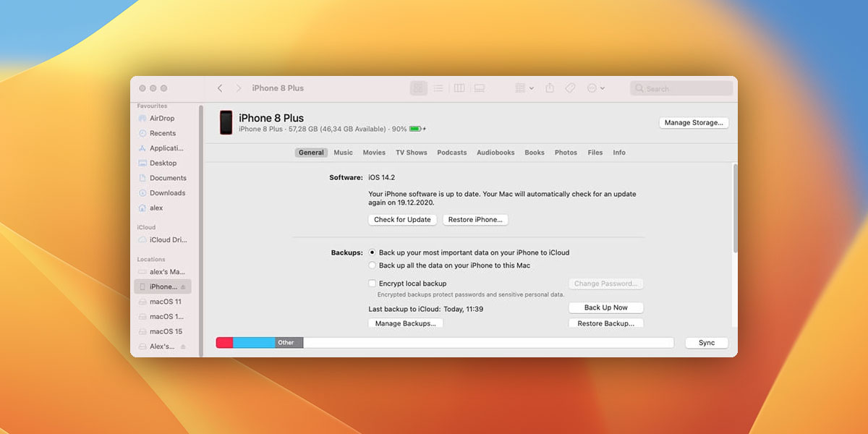
Task: Open Manage Backups dialog
Action: click(x=406, y=323)
